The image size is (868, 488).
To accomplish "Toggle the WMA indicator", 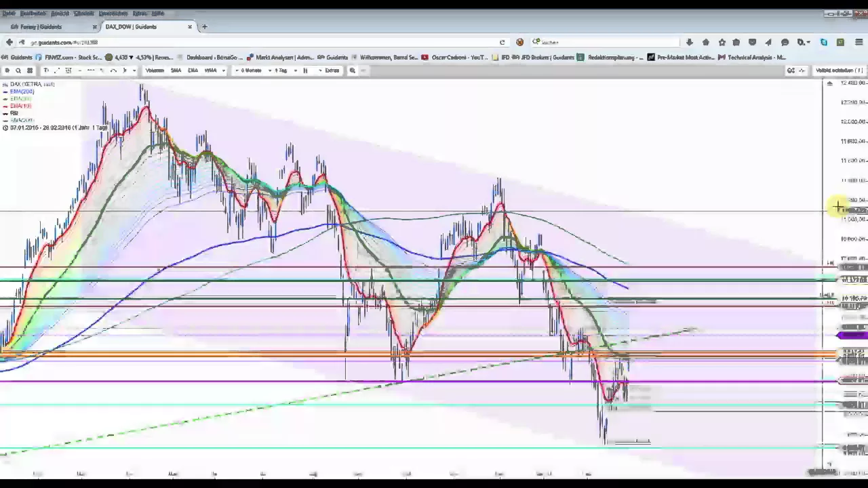I will coord(210,70).
